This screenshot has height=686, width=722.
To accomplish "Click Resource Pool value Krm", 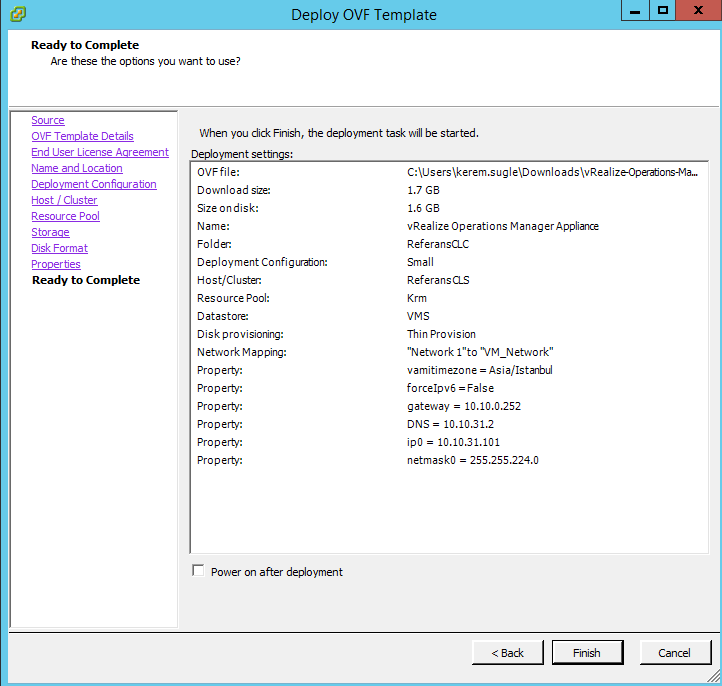I will pos(417,298).
